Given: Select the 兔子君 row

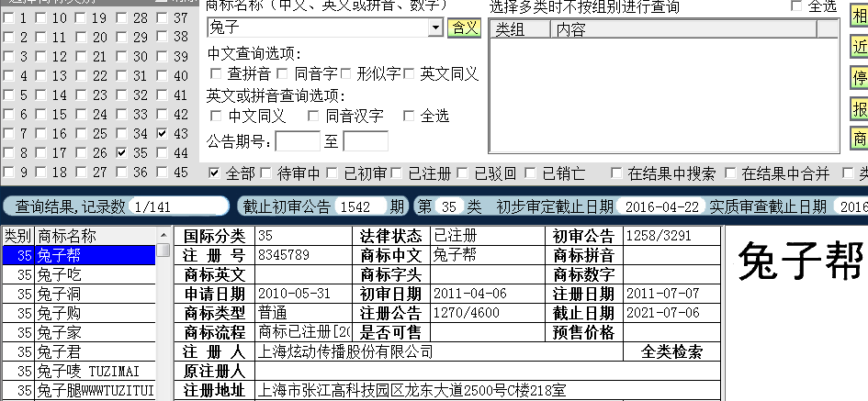Looking at the screenshot, I should (x=79, y=351).
